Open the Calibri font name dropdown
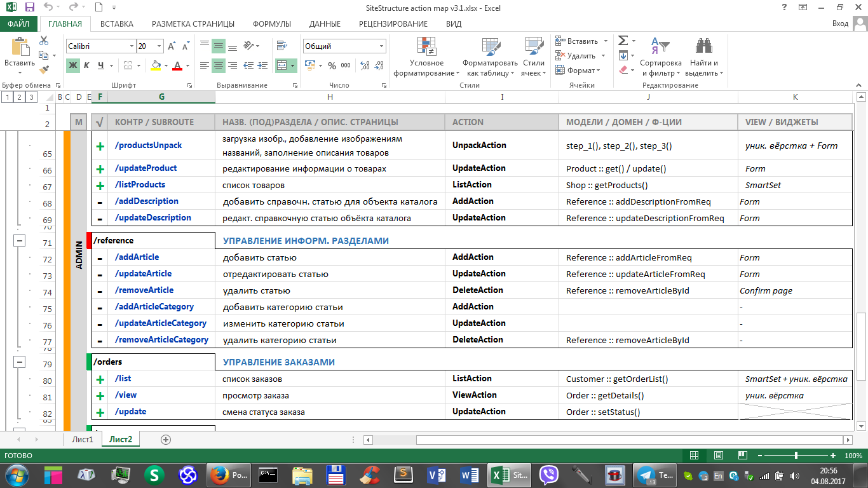 [132, 46]
